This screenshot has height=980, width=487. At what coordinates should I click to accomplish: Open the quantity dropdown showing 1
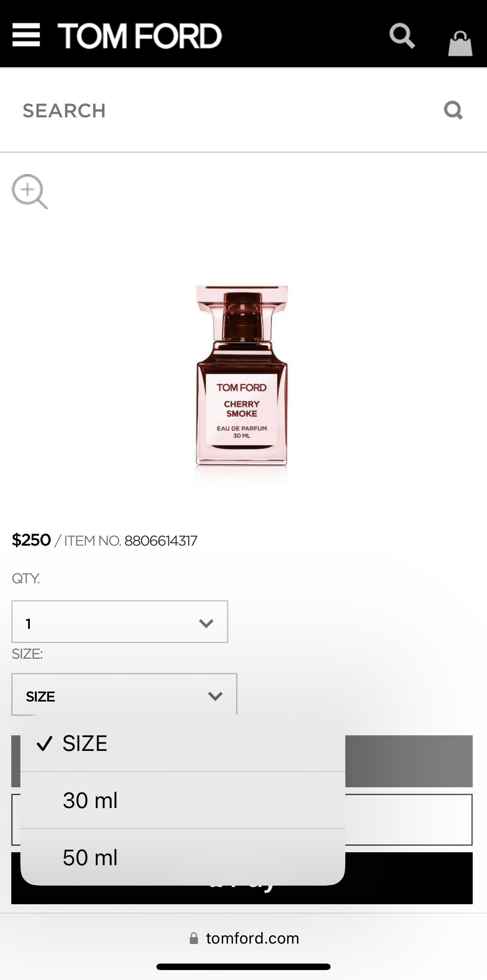click(x=120, y=622)
